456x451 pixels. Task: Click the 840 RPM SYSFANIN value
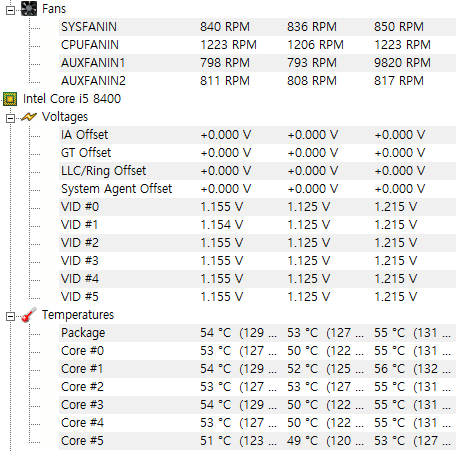click(x=225, y=27)
